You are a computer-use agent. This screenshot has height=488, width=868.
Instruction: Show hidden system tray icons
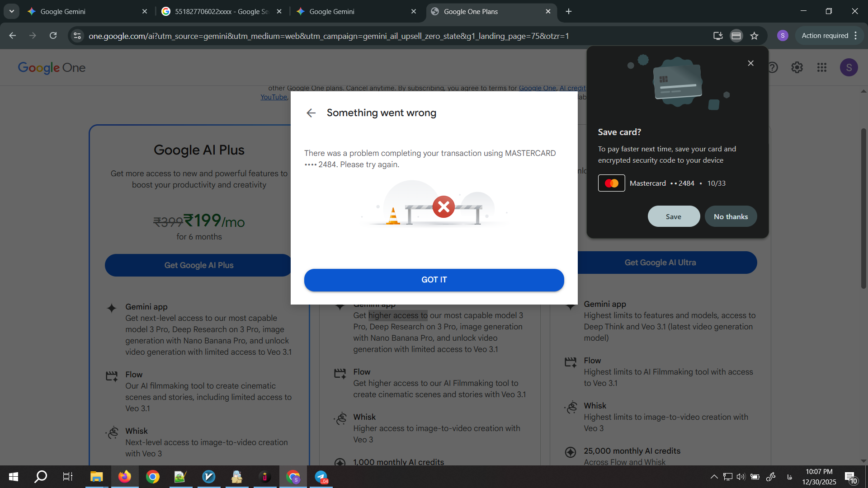[x=714, y=477]
